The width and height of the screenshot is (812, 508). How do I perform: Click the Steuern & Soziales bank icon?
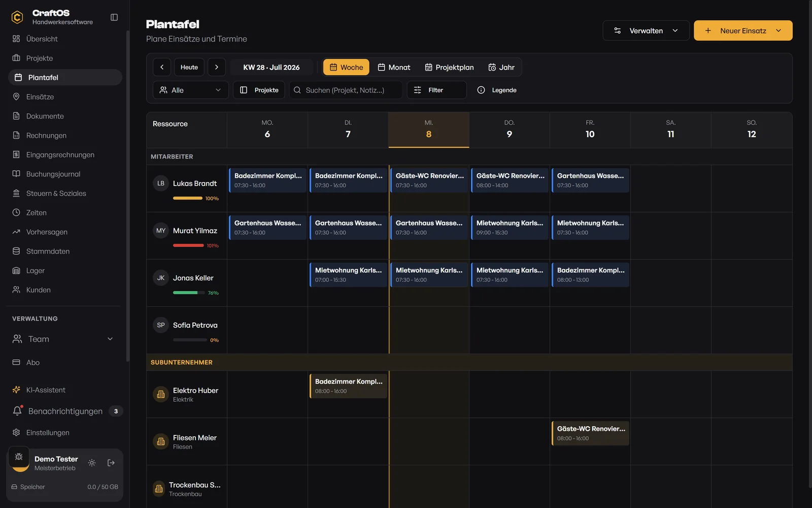16,193
